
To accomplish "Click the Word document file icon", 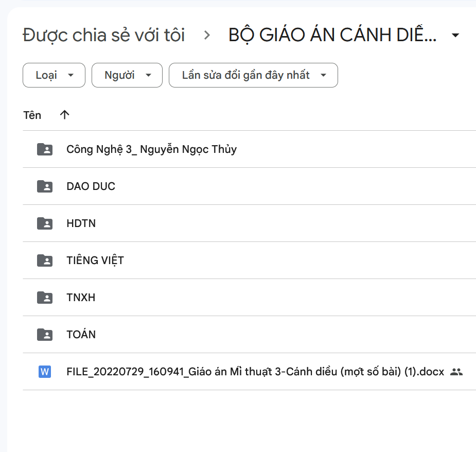I will pyautogui.click(x=45, y=372).
